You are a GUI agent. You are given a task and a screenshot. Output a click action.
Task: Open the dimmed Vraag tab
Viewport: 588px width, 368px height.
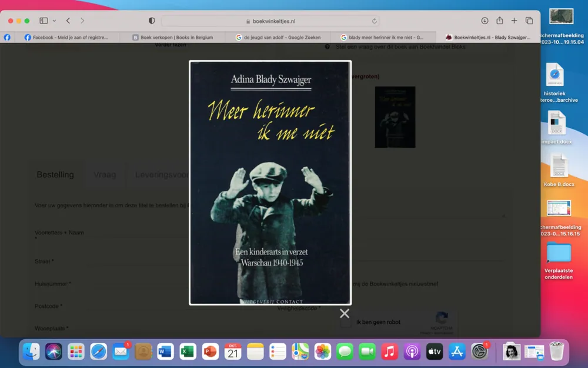pos(105,175)
